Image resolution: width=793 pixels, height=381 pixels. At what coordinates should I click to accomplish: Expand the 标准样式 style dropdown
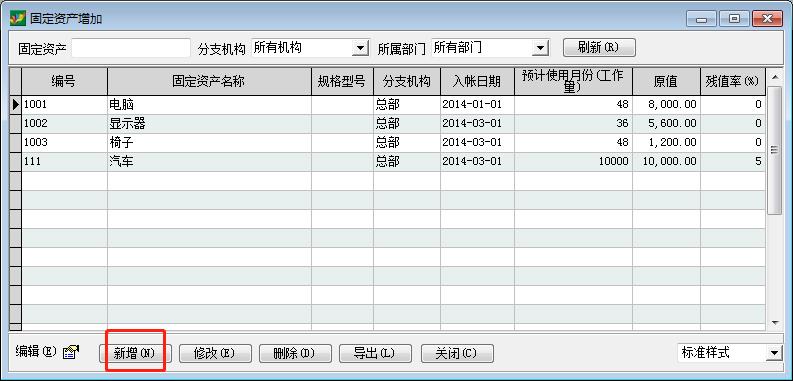[x=774, y=353]
